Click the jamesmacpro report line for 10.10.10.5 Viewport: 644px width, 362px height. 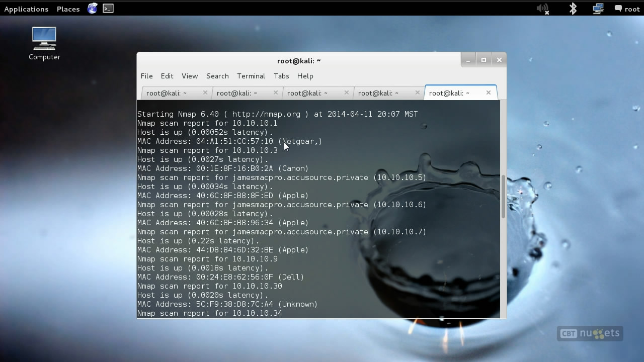click(x=282, y=177)
